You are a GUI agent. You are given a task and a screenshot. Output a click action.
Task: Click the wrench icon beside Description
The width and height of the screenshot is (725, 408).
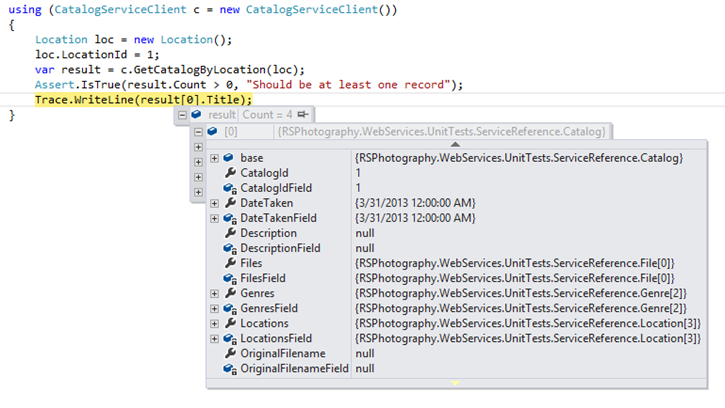coord(229,233)
